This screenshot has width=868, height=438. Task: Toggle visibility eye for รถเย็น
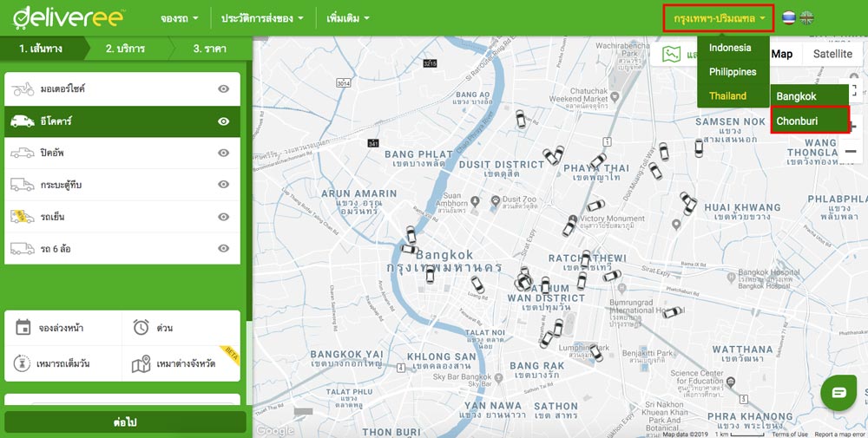(223, 217)
